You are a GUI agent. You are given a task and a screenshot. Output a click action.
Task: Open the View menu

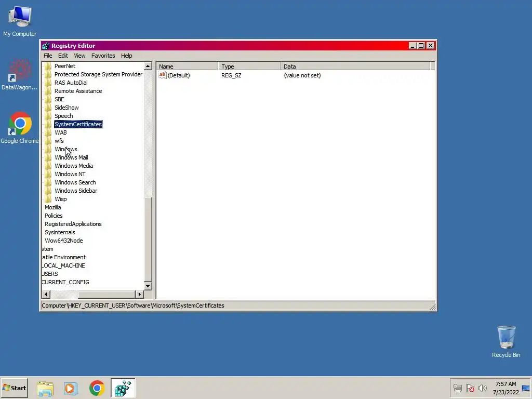coord(79,56)
